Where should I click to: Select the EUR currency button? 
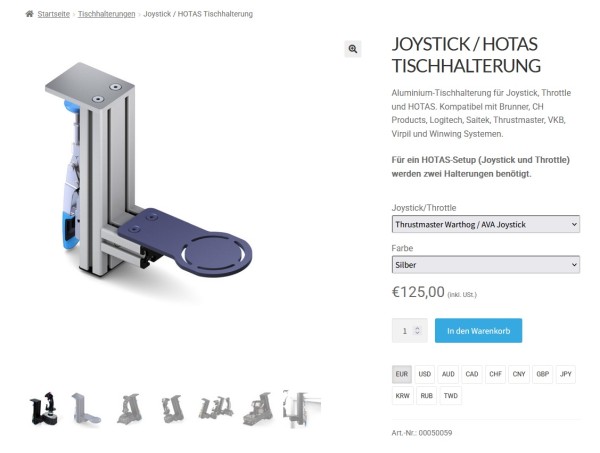pos(402,374)
